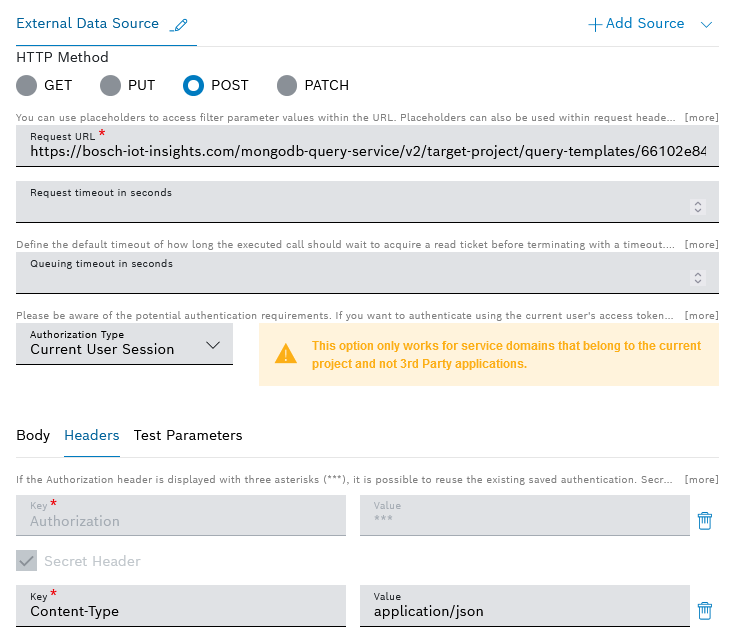Screen dimensions: 733x637
Task: Delete the Authorization header with trash icon
Action: point(704,520)
